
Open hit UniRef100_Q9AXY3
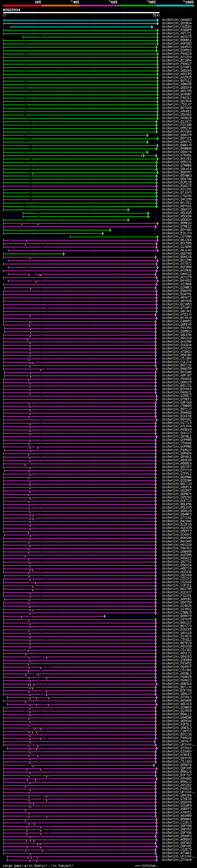177,210
